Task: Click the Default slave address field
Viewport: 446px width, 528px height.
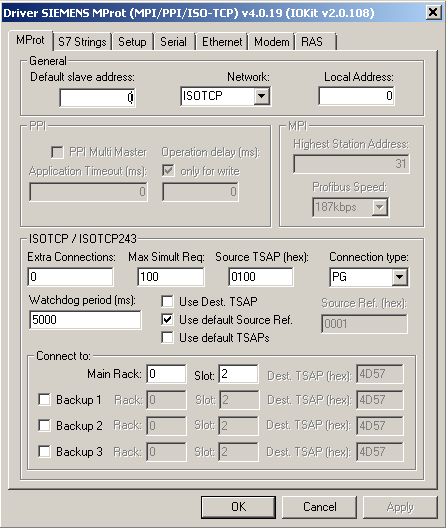Action: point(97,98)
